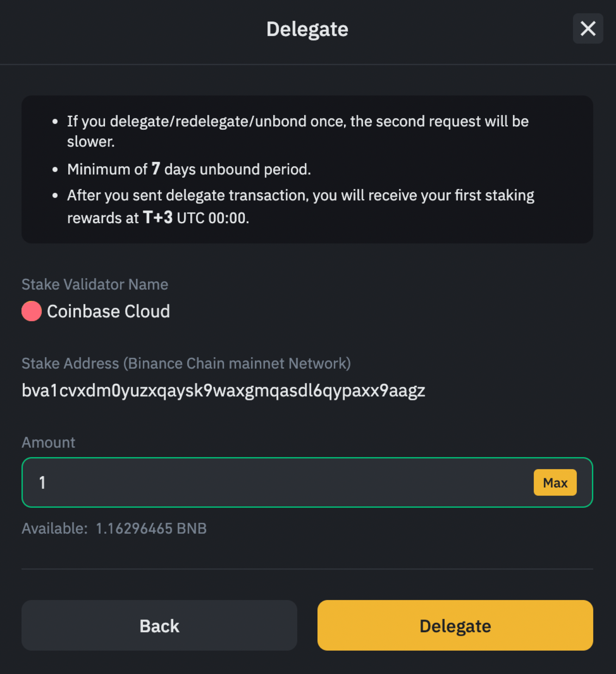
Task: Click the Stake Validator Name label
Action: 95,285
